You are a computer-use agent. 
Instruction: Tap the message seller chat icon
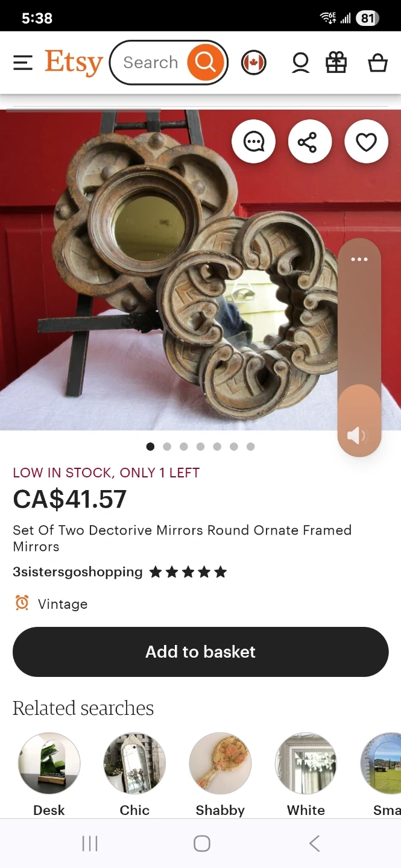254,142
